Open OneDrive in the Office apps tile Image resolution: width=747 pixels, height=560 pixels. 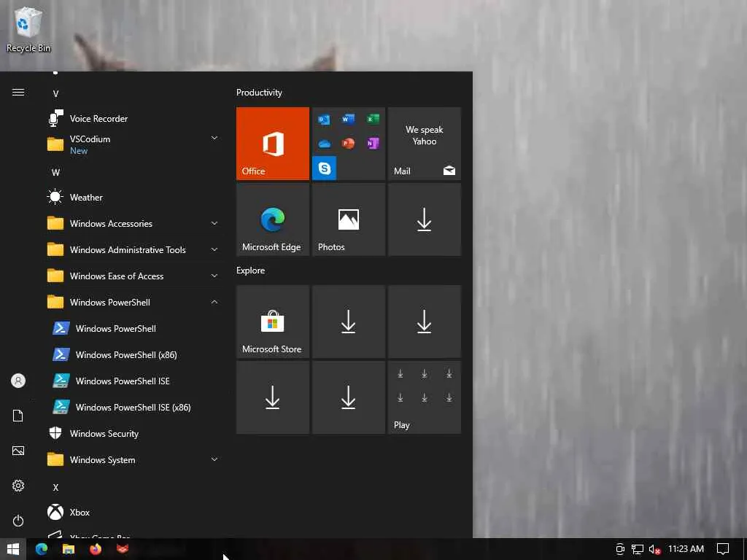click(x=325, y=144)
